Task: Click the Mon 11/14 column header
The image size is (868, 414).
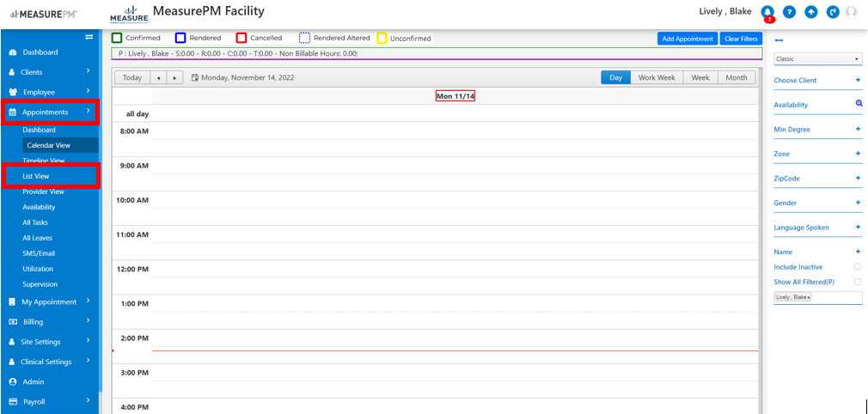Action: (x=455, y=96)
